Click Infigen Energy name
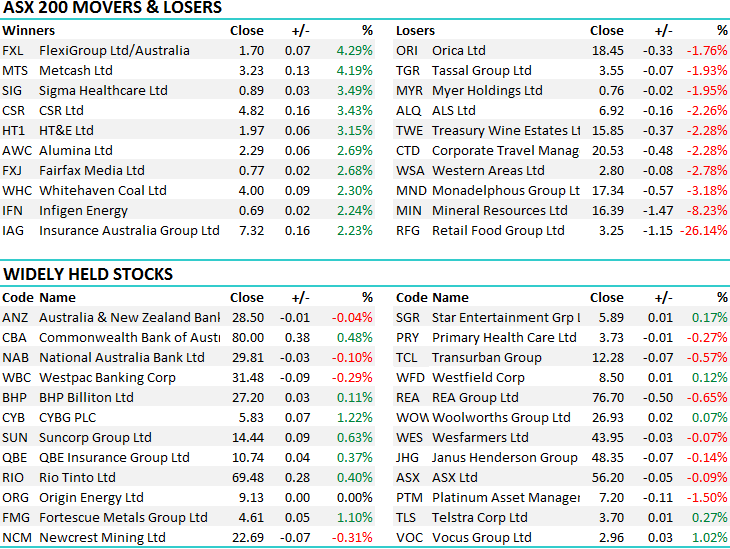730x549 pixels. point(83,210)
